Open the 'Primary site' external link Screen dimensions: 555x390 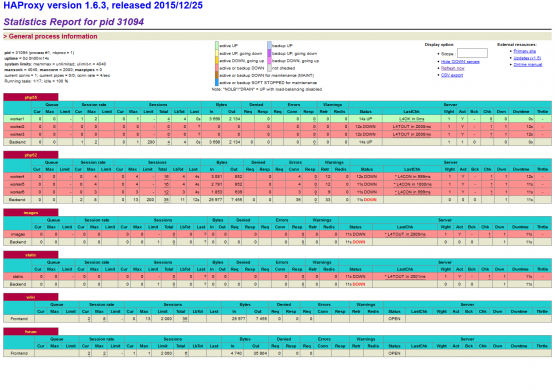coord(524,51)
